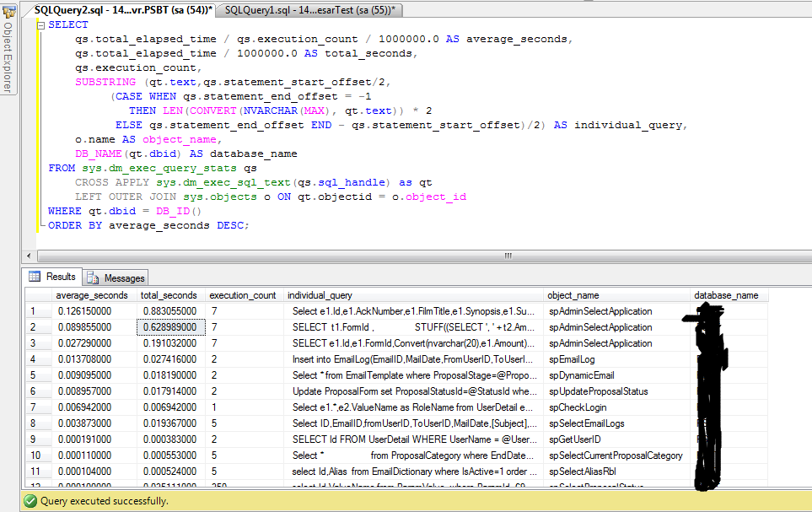812x512 pixels.
Task: Click the object_name column header
Action: tap(574, 295)
